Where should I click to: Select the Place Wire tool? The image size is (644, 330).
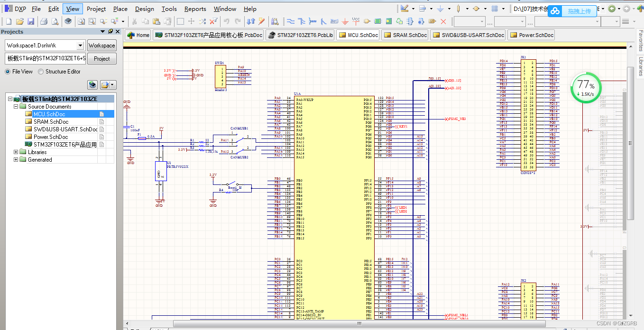[291, 21]
